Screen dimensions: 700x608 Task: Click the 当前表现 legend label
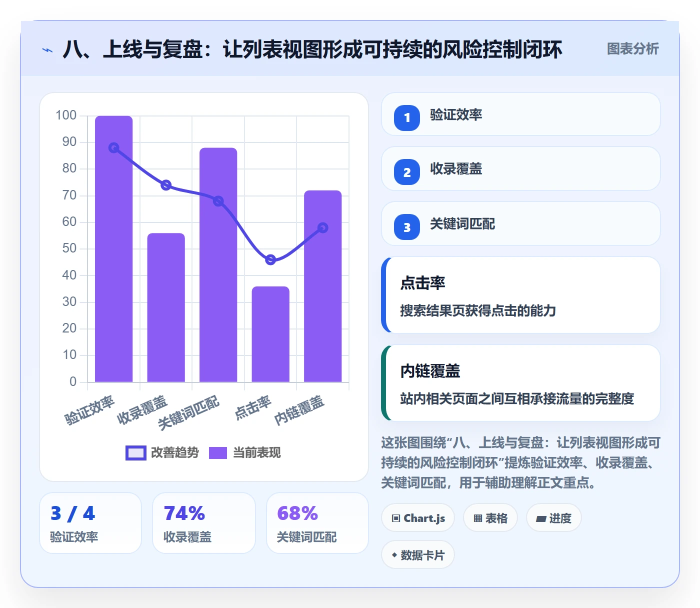[x=257, y=452]
